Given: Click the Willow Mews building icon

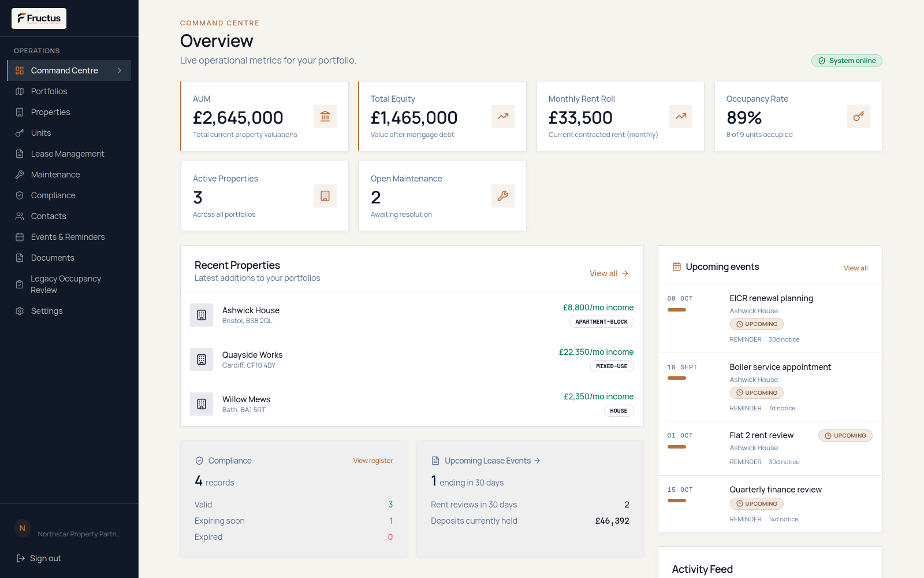Looking at the screenshot, I should pos(202,404).
